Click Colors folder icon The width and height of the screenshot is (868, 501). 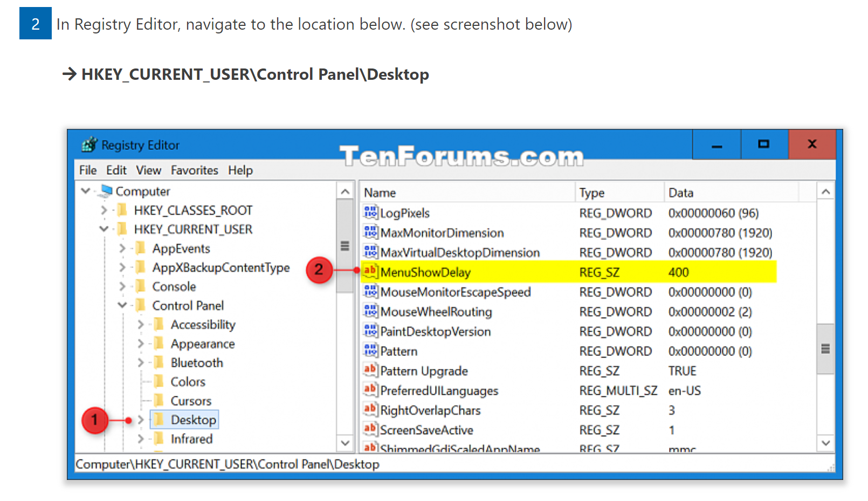pos(159,381)
